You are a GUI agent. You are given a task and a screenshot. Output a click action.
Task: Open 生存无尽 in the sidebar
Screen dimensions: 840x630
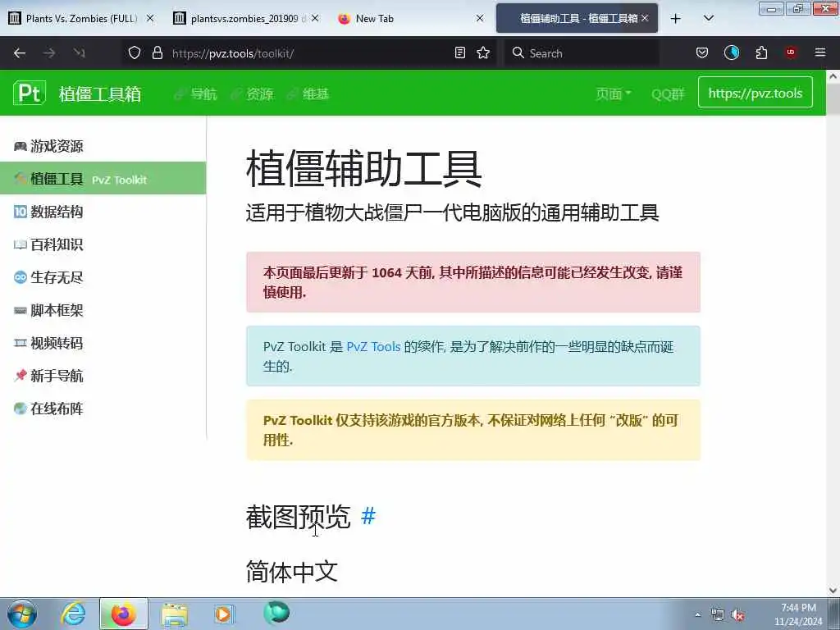coord(103,277)
